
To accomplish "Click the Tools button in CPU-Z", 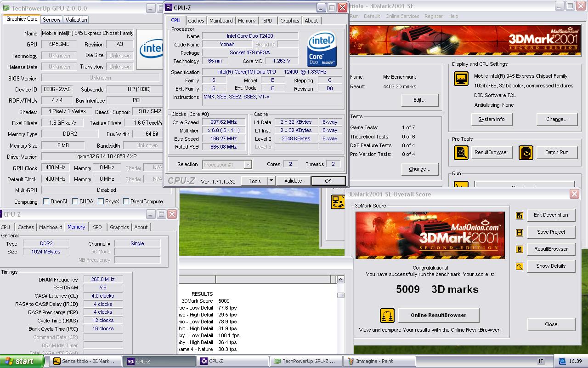I will pos(255,181).
